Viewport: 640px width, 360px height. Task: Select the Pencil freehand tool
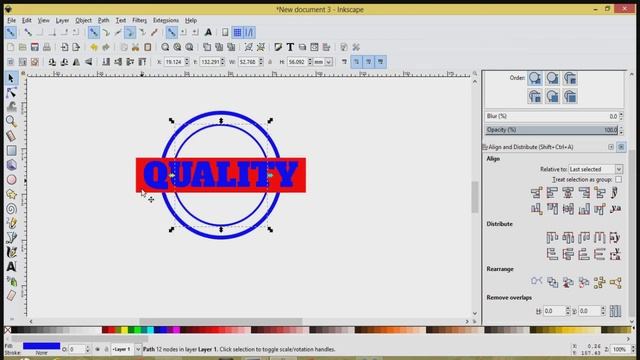click(11, 223)
